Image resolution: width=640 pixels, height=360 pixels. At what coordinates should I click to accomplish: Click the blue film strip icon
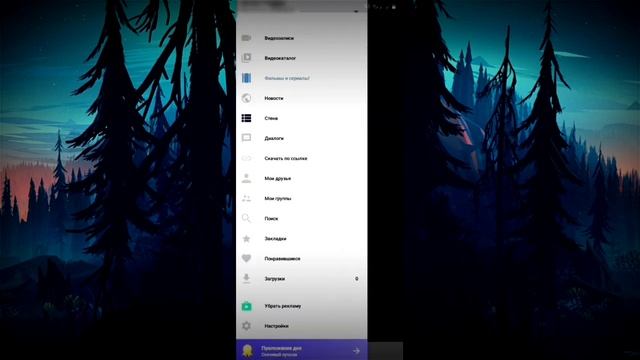coord(246,78)
